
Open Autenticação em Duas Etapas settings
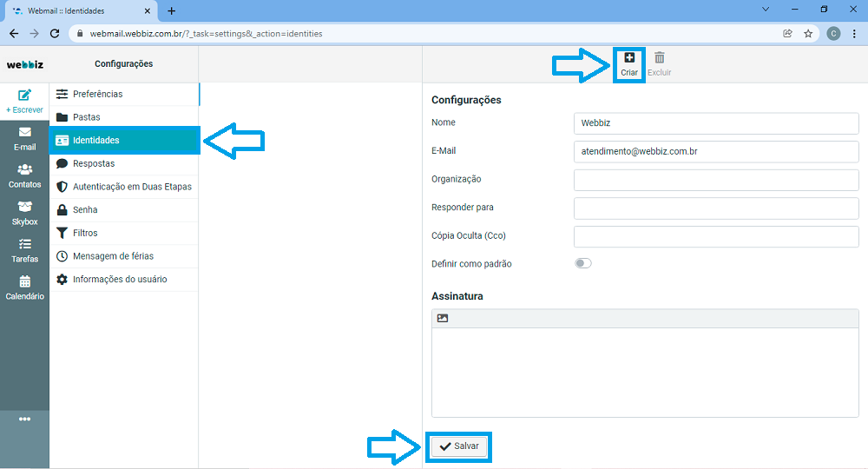(x=132, y=187)
